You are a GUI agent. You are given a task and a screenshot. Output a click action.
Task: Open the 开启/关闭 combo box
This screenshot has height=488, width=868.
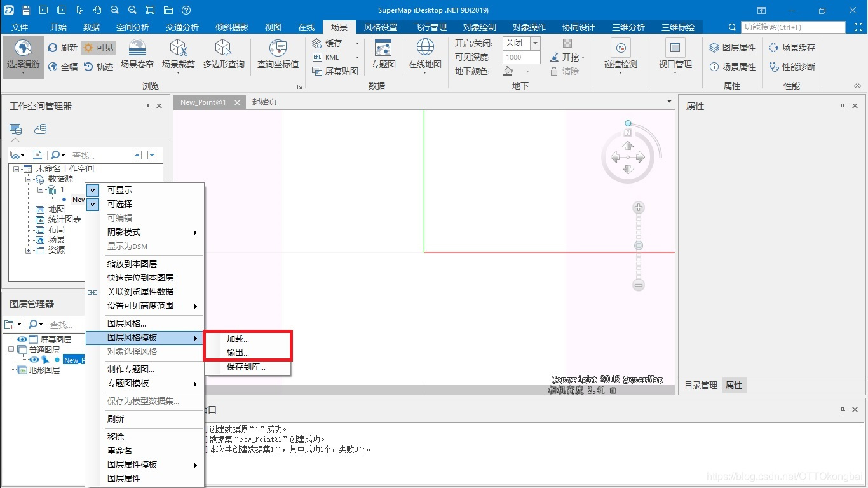tap(522, 43)
